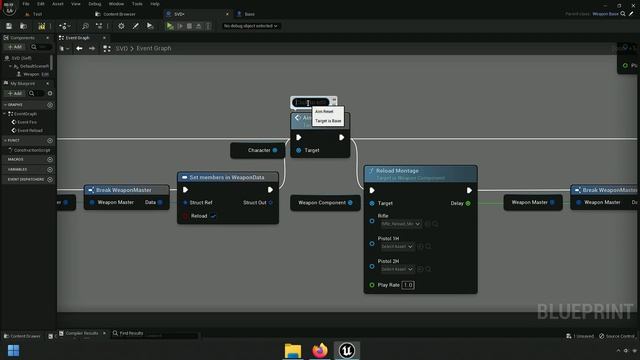640x360 pixels.
Task: Click the graph icon before SVD breadcrumb
Action: click(107, 49)
